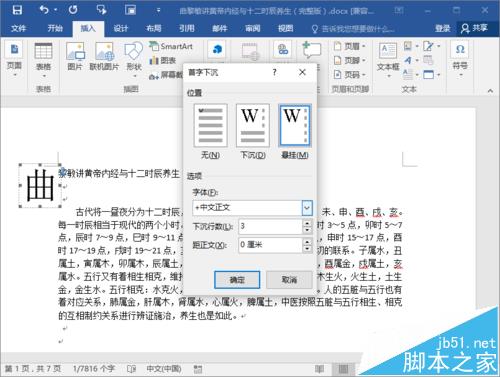Click 取消 (Cancel) in drop cap dialog
The image size is (500, 377).
pyautogui.click(x=289, y=280)
